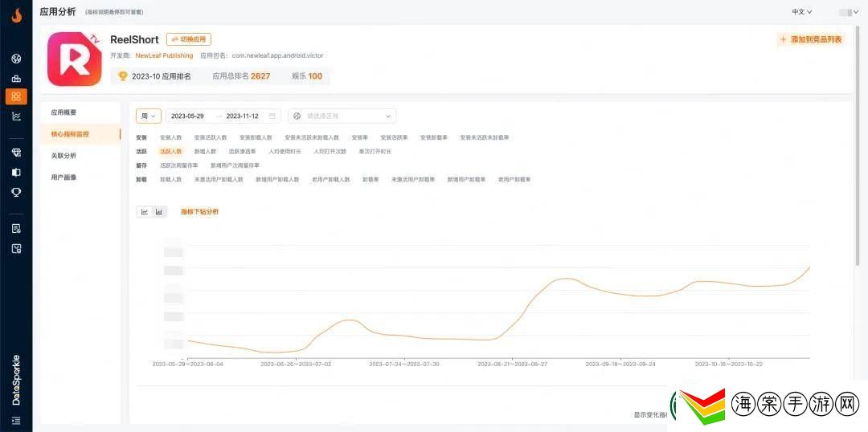Click trophy icon beside 2023-10 ranking

point(122,76)
